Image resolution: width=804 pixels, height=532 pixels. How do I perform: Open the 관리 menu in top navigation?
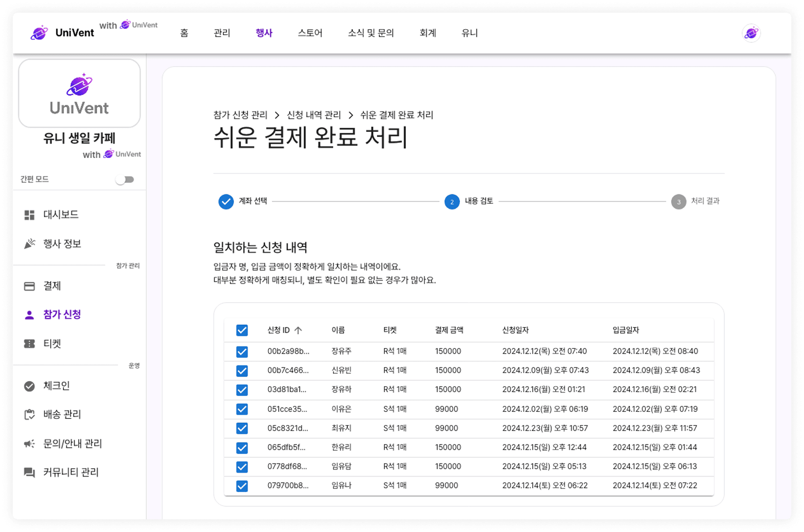[x=222, y=33]
